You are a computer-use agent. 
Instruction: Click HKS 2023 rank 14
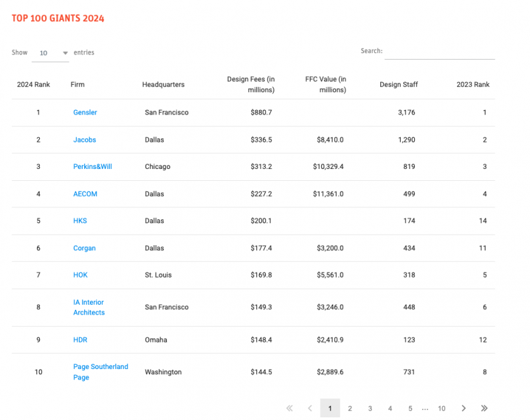(x=483, y=221)
